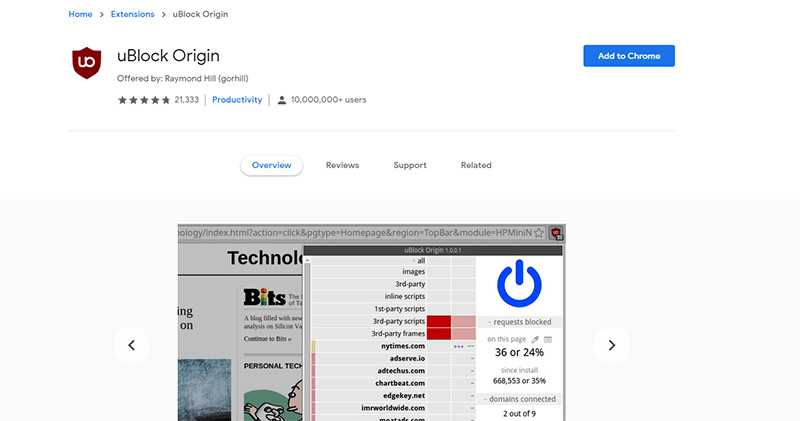
Task: Click the uBlock Origin shield logo
Action: click(86, 63)
